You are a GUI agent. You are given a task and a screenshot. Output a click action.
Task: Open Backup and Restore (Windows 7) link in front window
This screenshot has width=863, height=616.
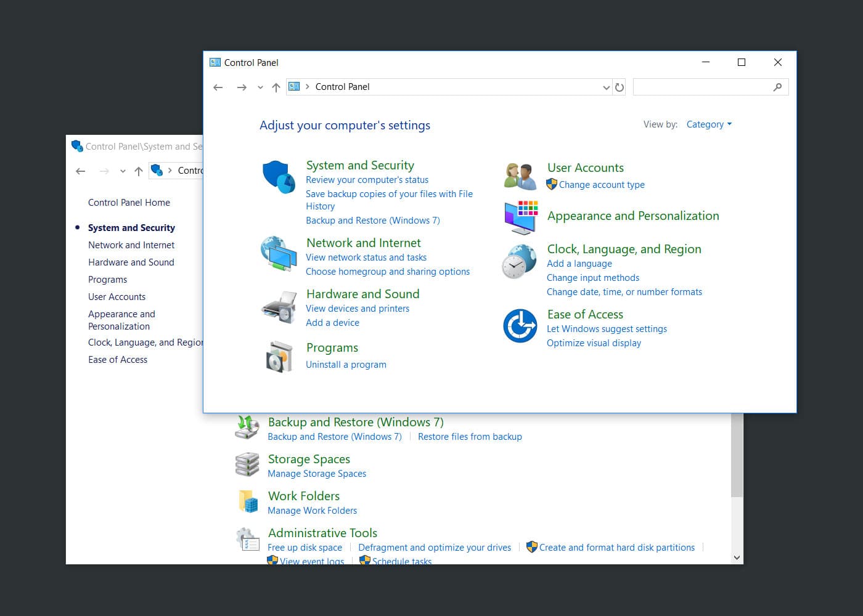coord(373,221)
